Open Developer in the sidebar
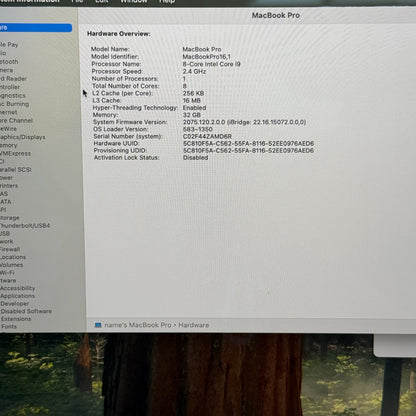The height and width of the screenshot is (416, 416). click(x=14, y=303)
